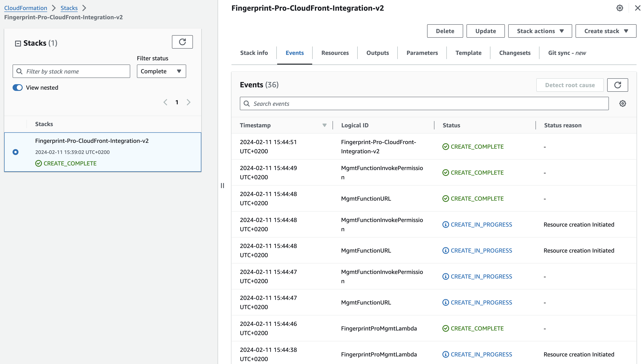Click the panel resize handle
Image resolution: width=642 pixels, height=364 pixels.
(x=222, y=186)
